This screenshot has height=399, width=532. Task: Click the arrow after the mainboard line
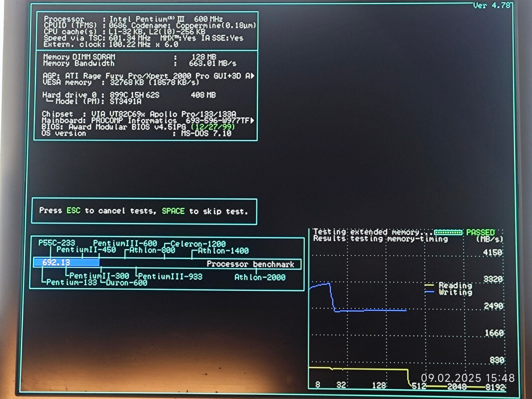tap(252, 120)
